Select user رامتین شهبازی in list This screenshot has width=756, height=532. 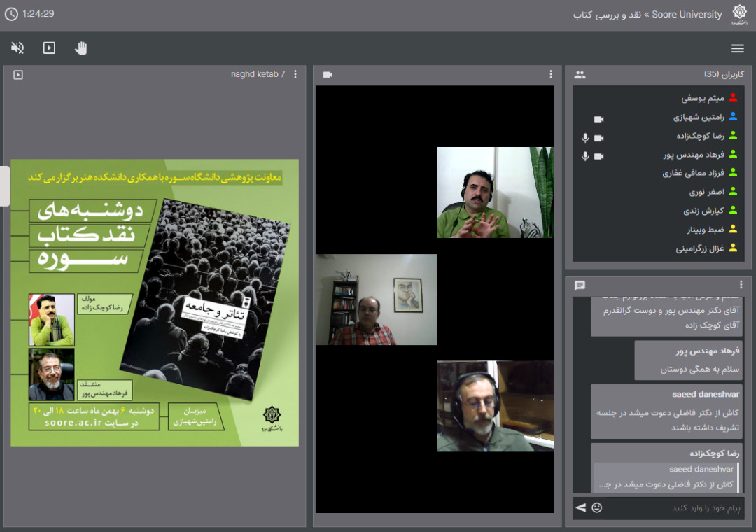658,117
